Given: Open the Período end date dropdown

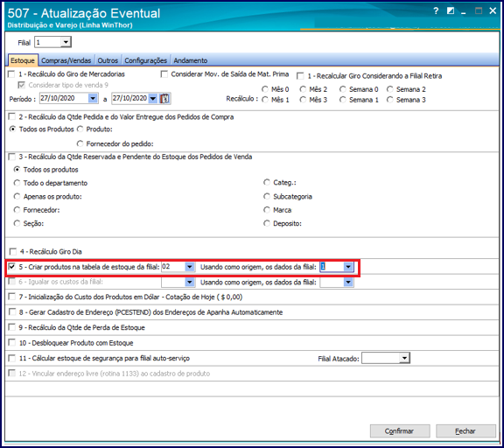Looking at the screenshot, I should click(x=153, y=98).
